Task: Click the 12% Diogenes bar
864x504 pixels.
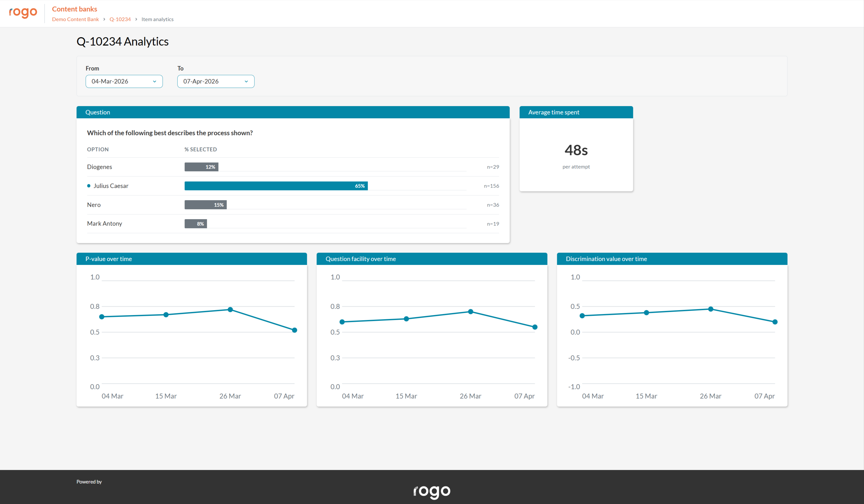Action: (202, 167)
